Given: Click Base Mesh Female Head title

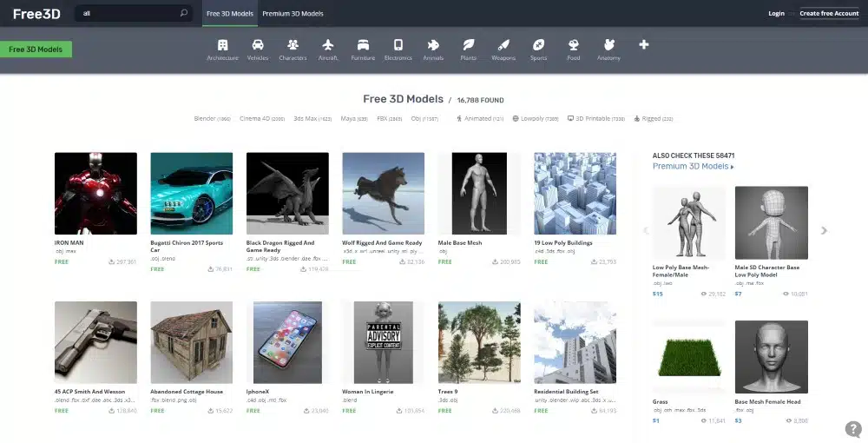Looking at the screenshot, I should 767,401.
